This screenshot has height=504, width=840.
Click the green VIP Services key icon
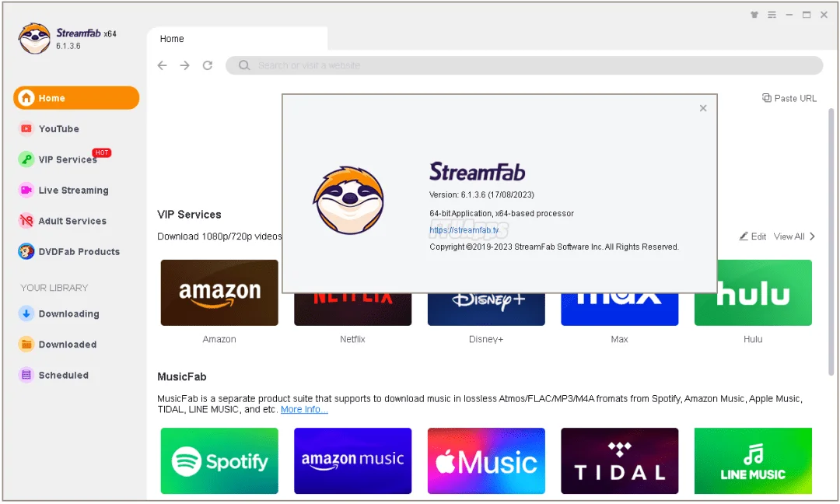pos(26,159)
